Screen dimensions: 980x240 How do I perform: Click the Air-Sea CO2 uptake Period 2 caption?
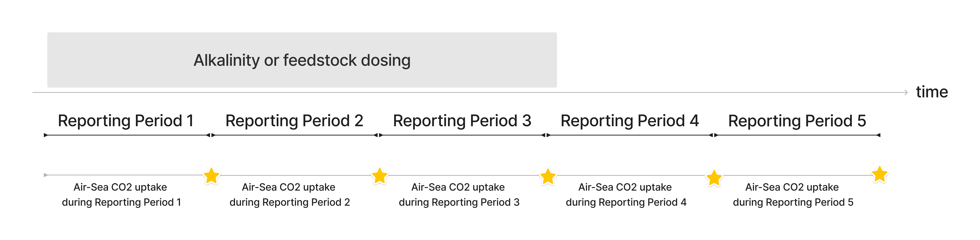click(289, 194)
